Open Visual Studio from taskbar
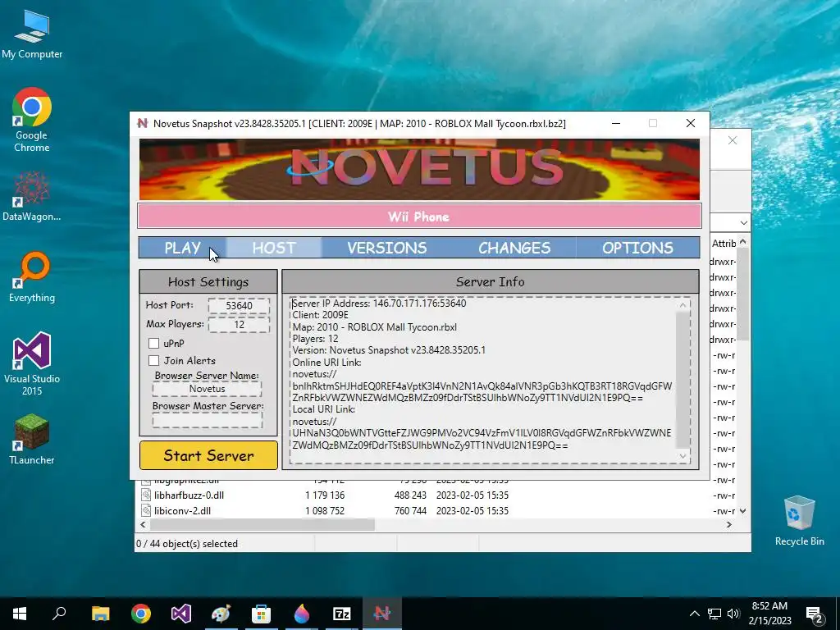 tap(181, 614)
